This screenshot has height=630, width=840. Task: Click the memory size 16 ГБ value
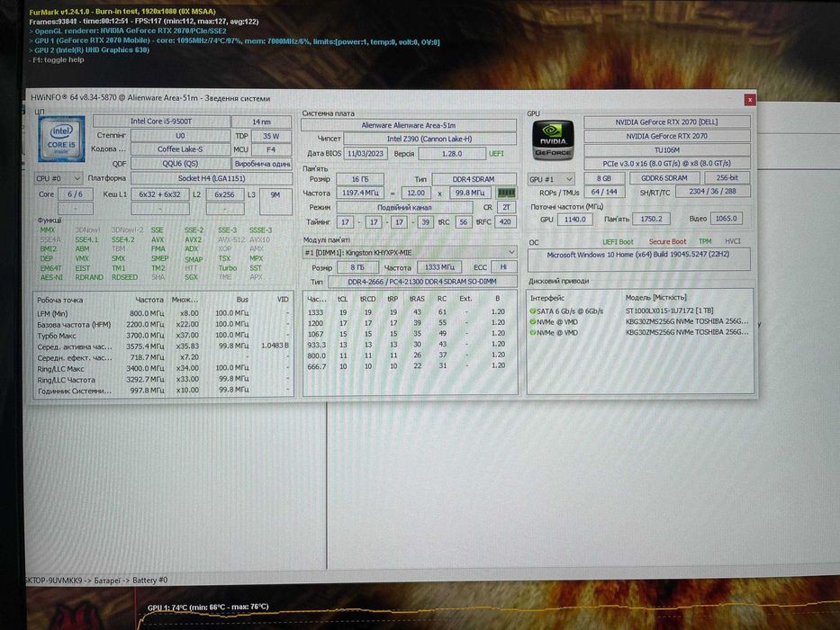[360, 179]
